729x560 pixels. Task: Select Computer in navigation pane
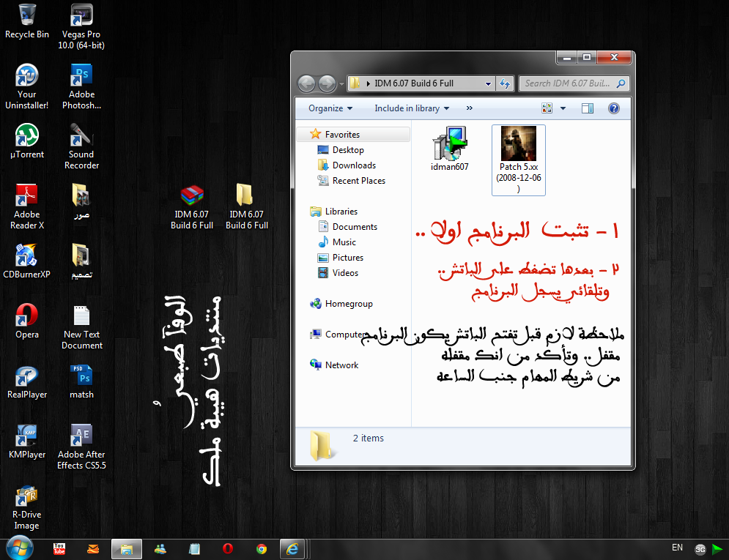pyautogui.click(x=338, y=335)
